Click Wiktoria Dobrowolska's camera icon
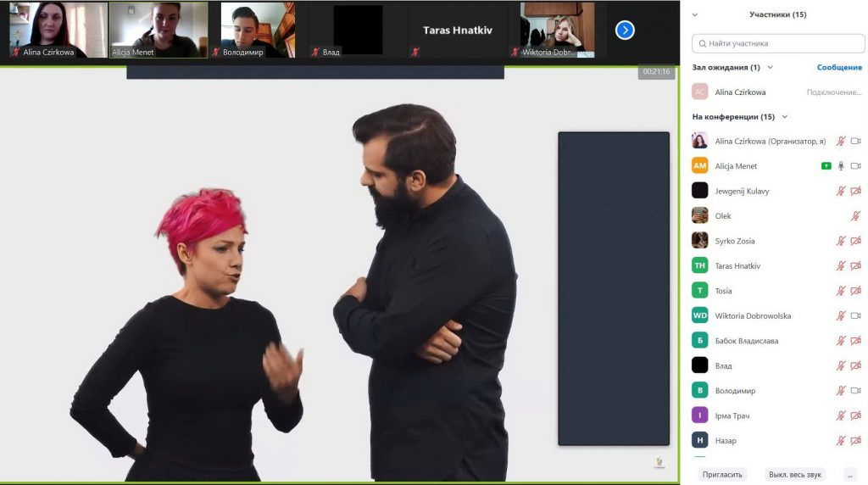This screenshot has width=868, height=485. [x=855, y=316]
